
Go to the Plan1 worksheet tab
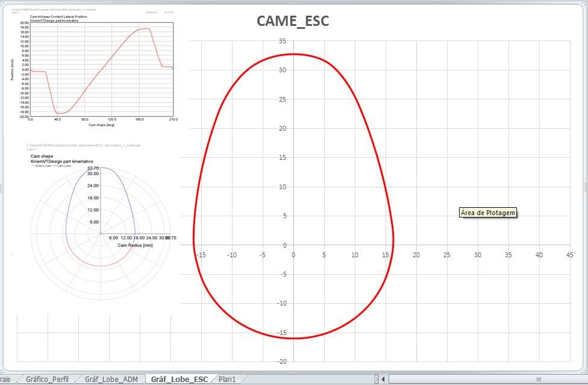[x=227, y=380]
